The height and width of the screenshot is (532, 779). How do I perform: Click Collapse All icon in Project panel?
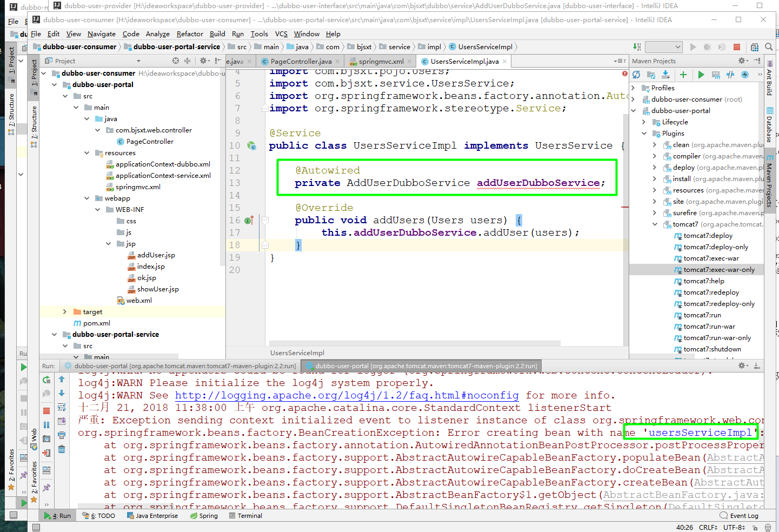pyautogui.click(x=188, y=61)
